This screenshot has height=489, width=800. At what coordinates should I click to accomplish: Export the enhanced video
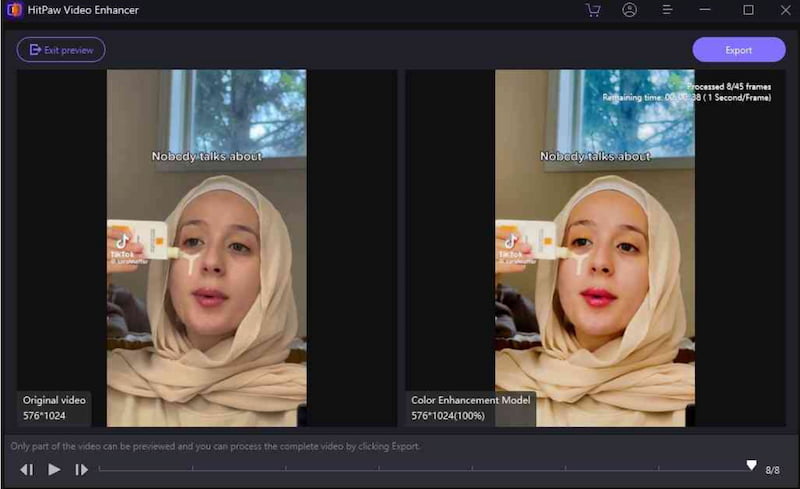click(738, 50)
